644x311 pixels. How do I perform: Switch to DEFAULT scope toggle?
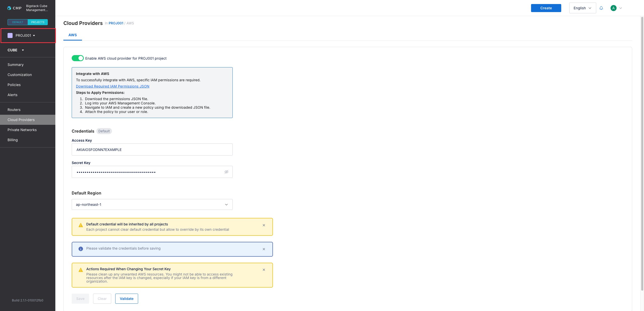pyautogui.click(x=18, y=22)
